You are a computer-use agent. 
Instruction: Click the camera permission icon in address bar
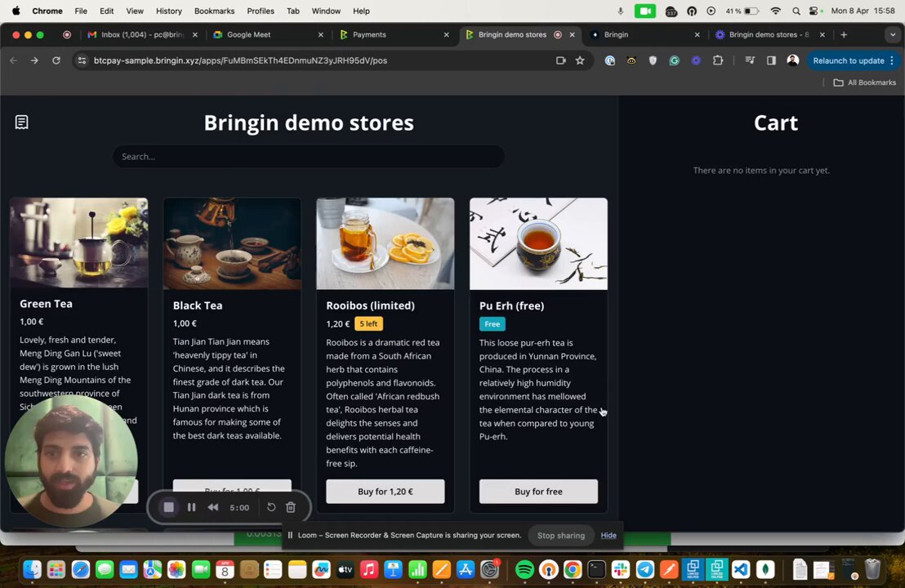tap(560, 60)
